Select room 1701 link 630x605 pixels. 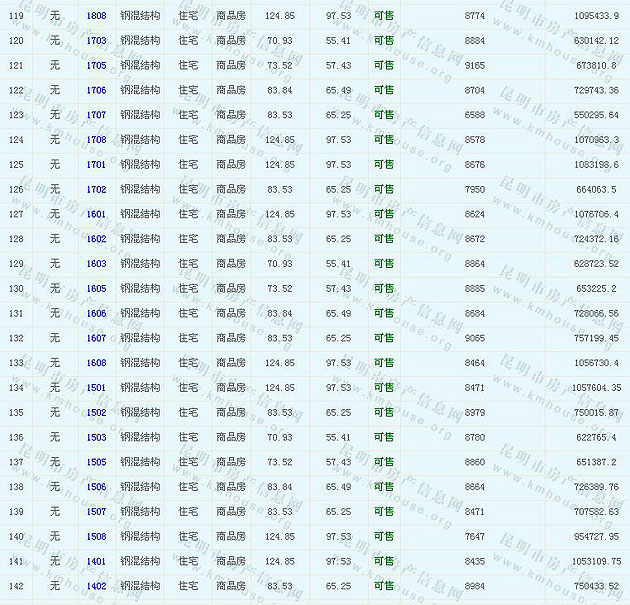(x=96, y=165)
